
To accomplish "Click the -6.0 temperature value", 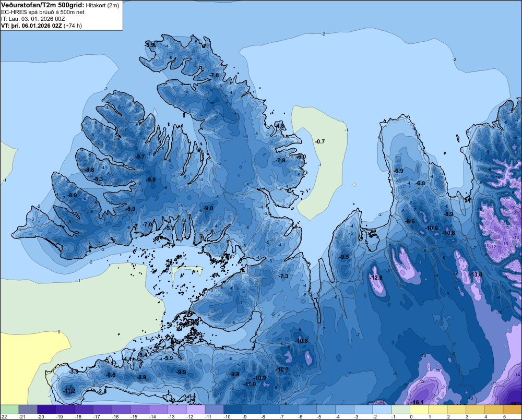I will click(301, 157).
